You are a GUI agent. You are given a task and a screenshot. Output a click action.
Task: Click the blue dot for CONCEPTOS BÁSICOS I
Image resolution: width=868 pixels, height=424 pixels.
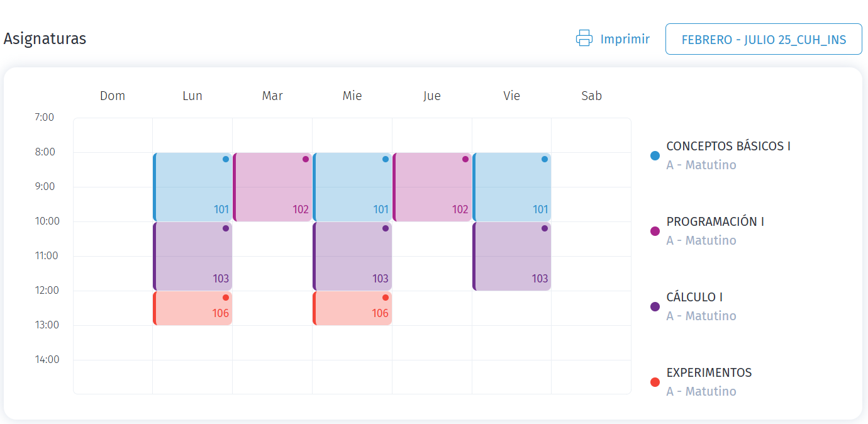click(655, 155)
